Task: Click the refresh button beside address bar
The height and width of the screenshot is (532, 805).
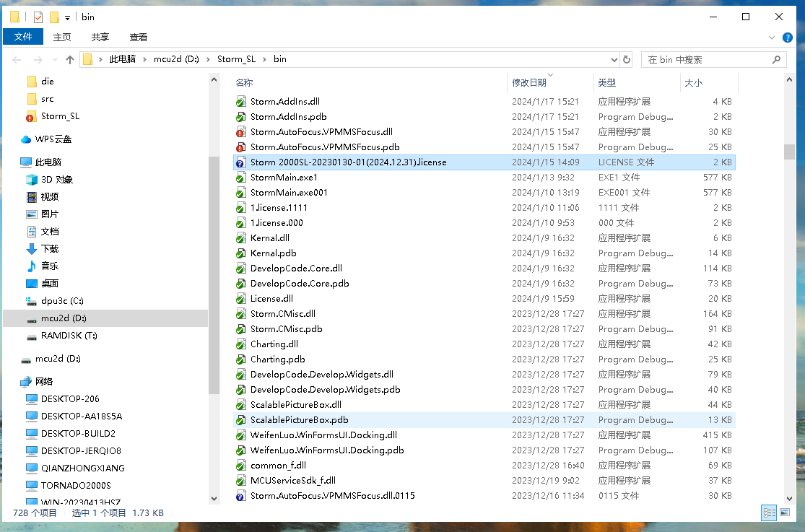Action: point(627,60)
